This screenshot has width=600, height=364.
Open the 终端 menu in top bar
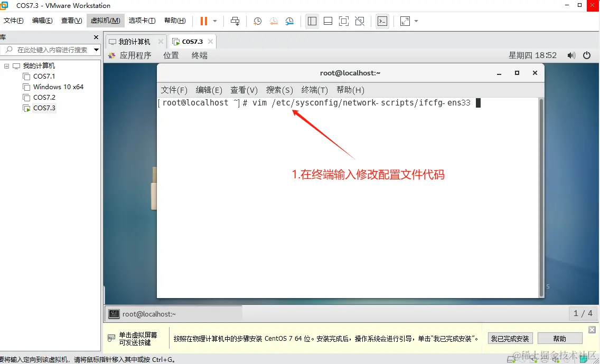tap(199, 55)
